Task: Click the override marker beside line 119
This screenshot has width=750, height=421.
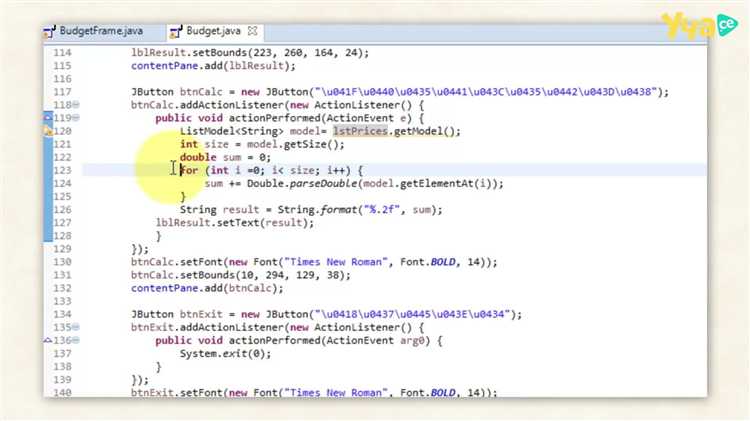Action: coord(48,117)
